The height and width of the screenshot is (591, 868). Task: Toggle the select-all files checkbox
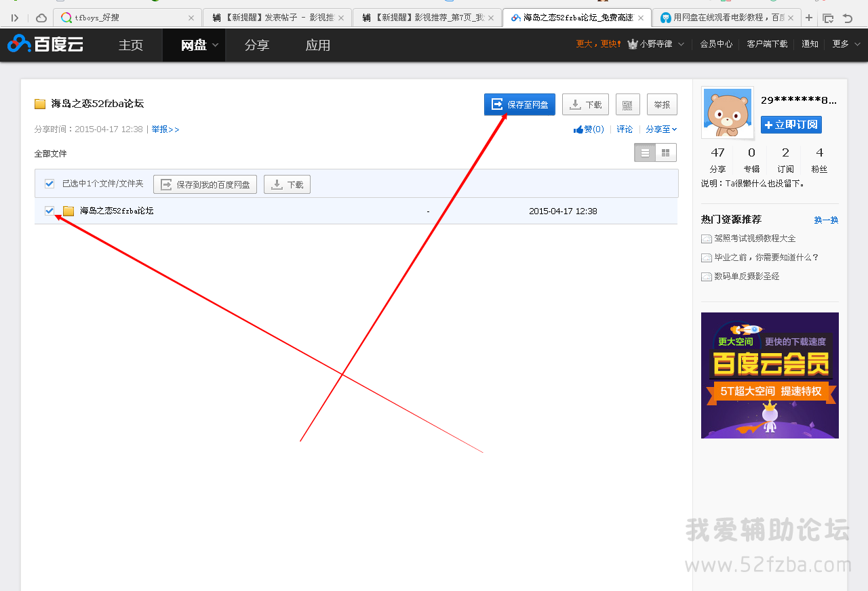(x=50, y=184)
